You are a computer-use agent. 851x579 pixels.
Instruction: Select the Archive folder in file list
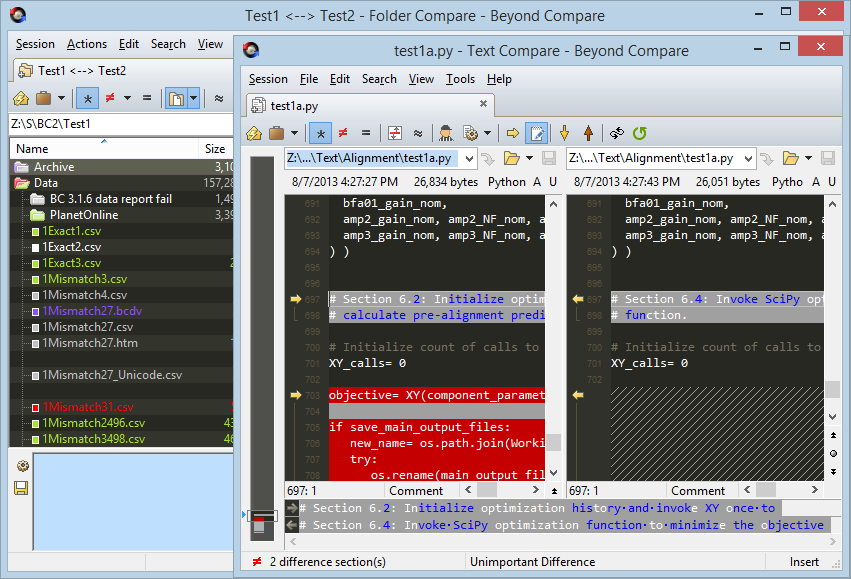coord(54,167)
